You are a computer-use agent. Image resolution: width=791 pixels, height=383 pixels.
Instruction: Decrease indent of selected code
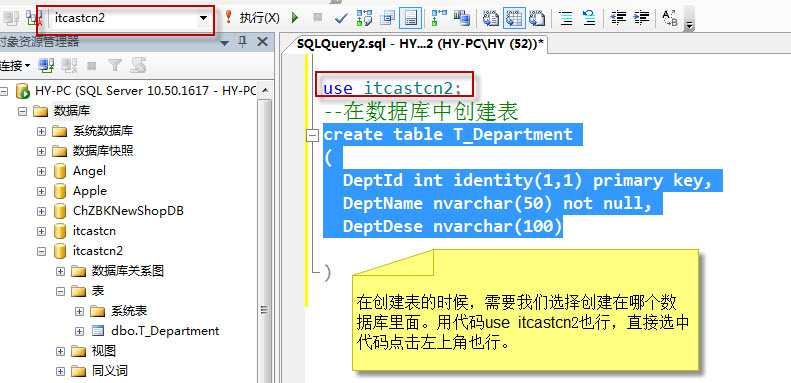tap(618, 18)
